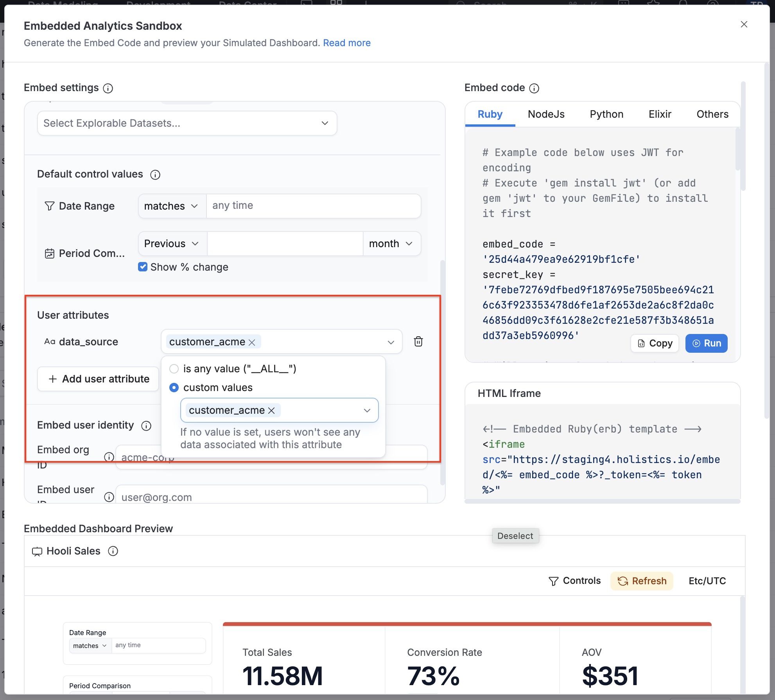Expand the customer_acme custom values dropdown
The image size is (775, 700).
click(x=367, y=411)
